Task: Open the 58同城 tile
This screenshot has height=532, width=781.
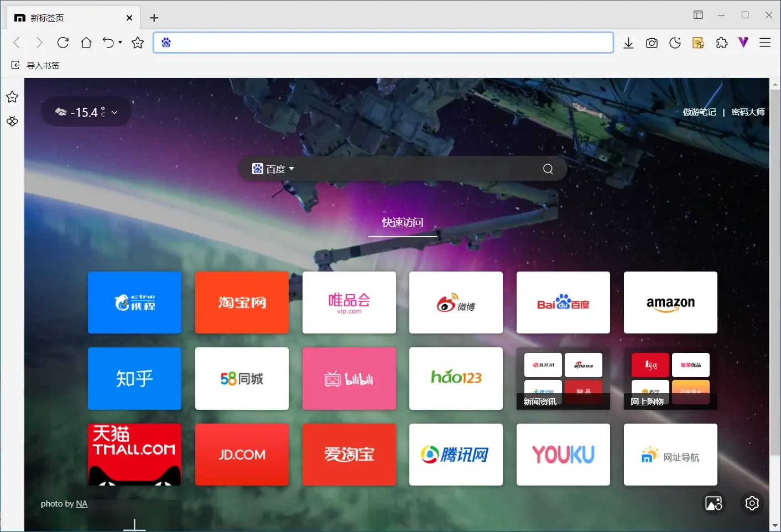Action: pyautogui.click(x=242, y=379)
